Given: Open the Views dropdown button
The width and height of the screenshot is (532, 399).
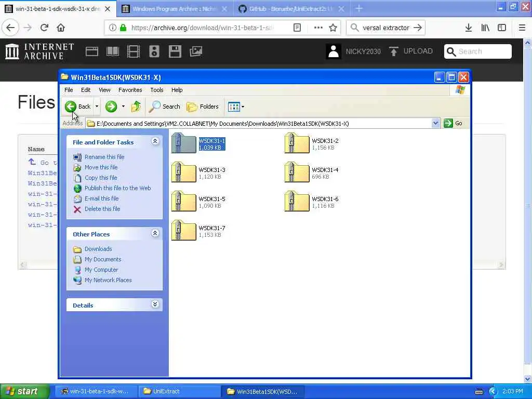Looking at the screenshot, I should pos(236,107).
